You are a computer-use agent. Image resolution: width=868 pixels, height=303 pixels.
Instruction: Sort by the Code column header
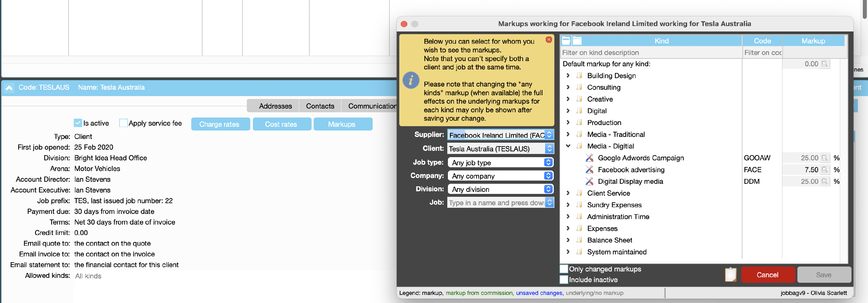pos(762,41)
